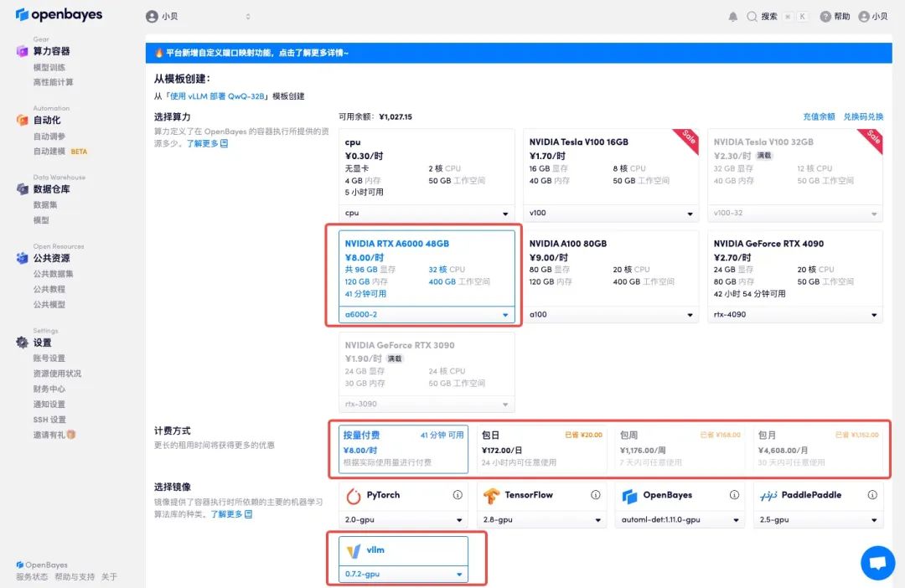Open automl-det:1.11.0-gpu version dropdown
This screenshot has height=588, width=905.
click(x=680, y=519)
